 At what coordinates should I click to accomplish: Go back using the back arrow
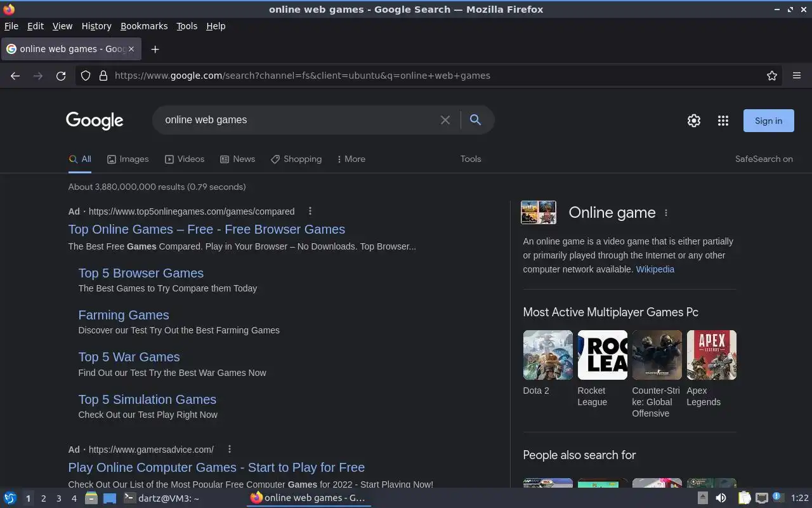click(x=15, y=76)
